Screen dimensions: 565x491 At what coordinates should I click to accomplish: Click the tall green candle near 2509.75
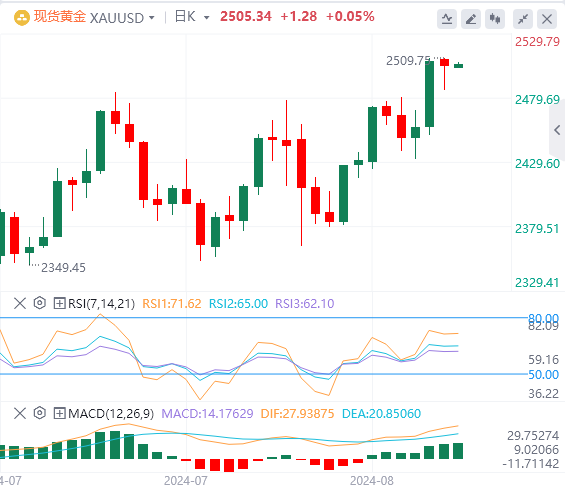click(430, 94)
